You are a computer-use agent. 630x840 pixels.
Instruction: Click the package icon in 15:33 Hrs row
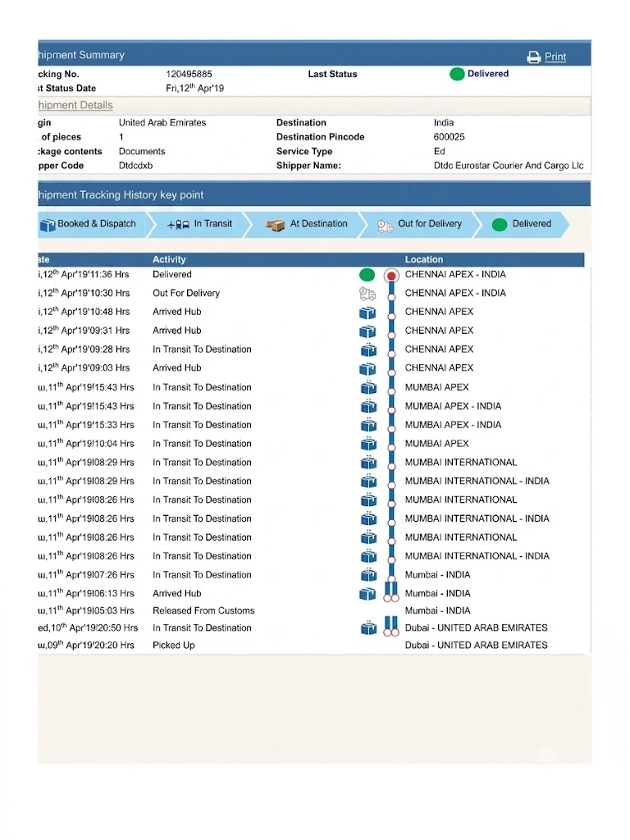pos(368,425)
